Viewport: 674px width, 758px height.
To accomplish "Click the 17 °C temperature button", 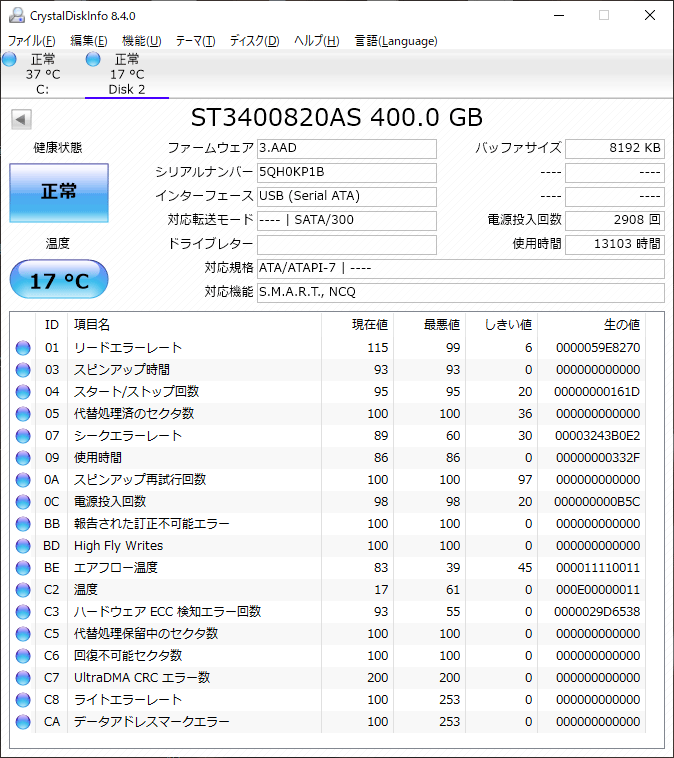I will (59, 279).
